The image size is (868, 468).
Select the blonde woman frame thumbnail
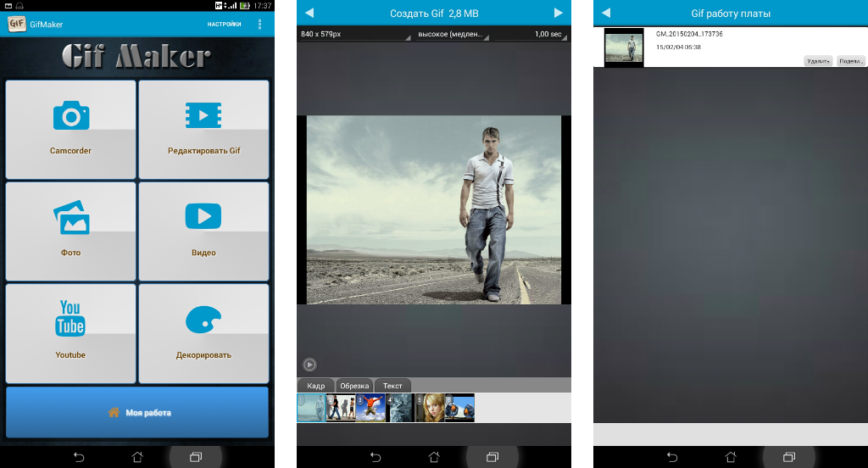point(430,408)
